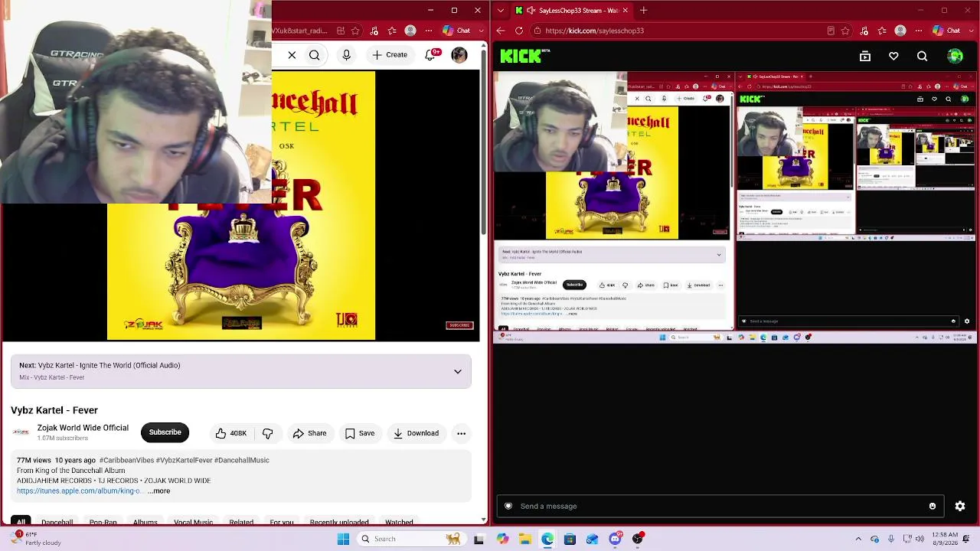This screenshot has width=980, height=551.
Task: Open the weather widget showing Partly cloudy
Action: pyautogui.click(x=36, y=539)
